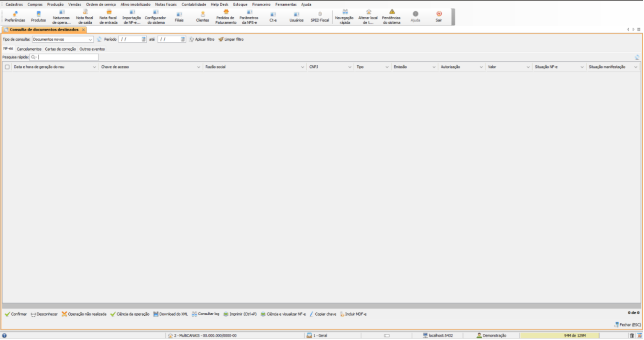Click the Produtos toolbar icon
The height and width of the screenshot is (340, 644).
click(x=38, y=14)
